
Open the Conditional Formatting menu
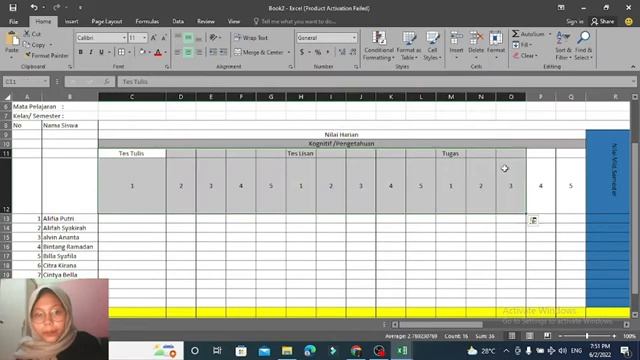tap(379, 46)
